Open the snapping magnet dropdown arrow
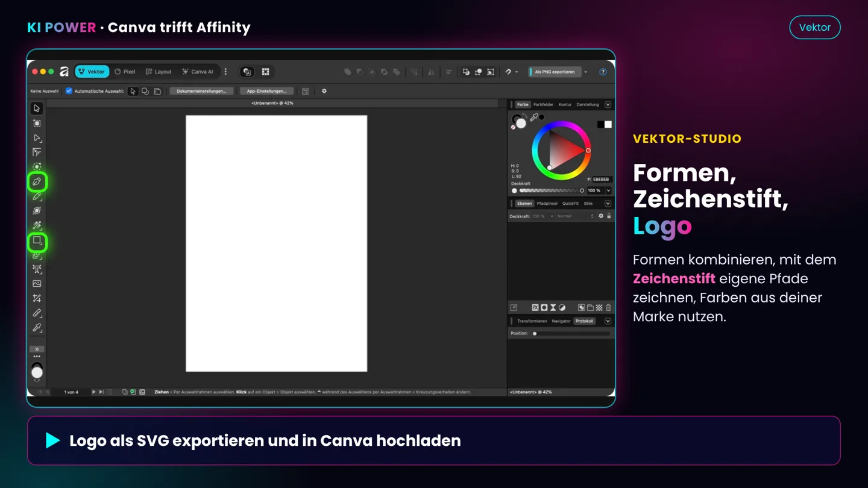 [517, 72]
